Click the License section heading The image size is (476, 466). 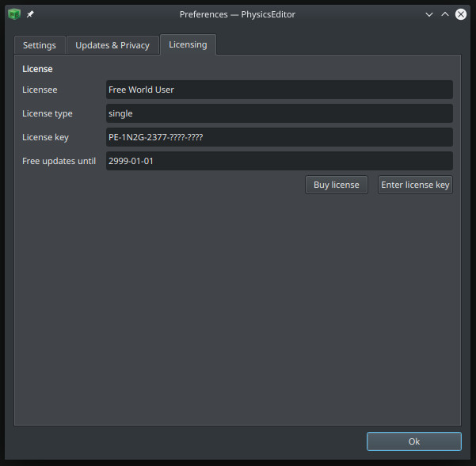37,69
